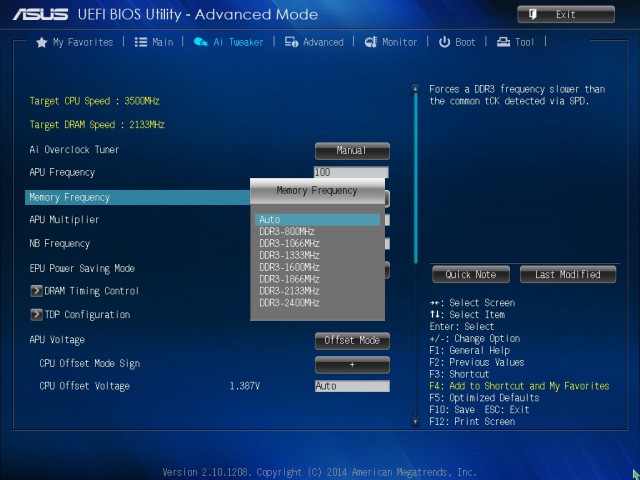Click the scrollbar down arrow
This screenshot has height=480, width=640.
click(415, 421)
